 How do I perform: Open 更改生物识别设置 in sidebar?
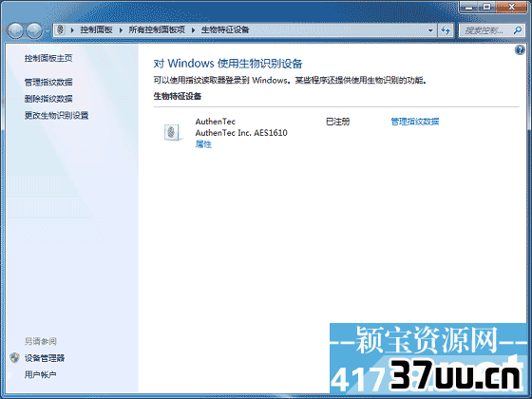[56, 115]
